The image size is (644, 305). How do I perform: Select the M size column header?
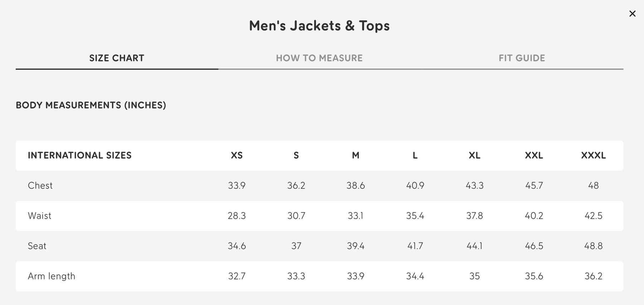(356, 156)
